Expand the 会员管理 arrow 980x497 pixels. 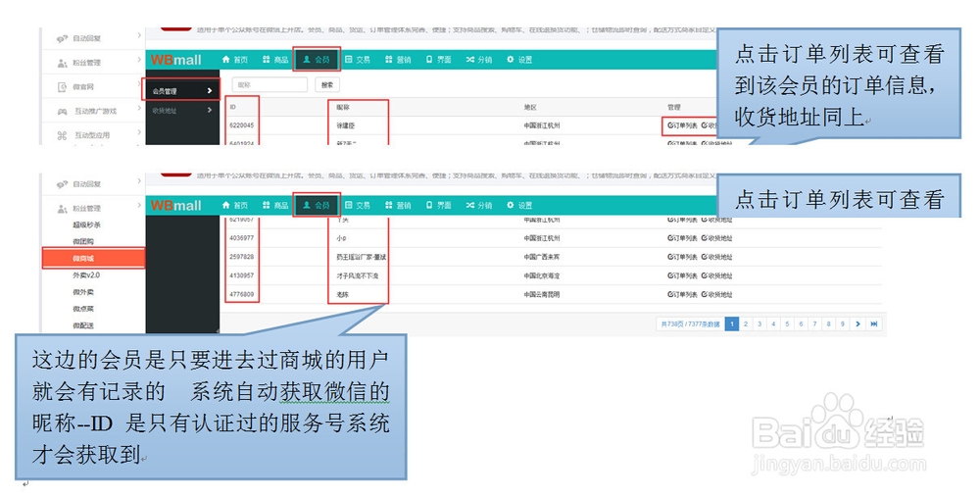(x=210, y=90)
